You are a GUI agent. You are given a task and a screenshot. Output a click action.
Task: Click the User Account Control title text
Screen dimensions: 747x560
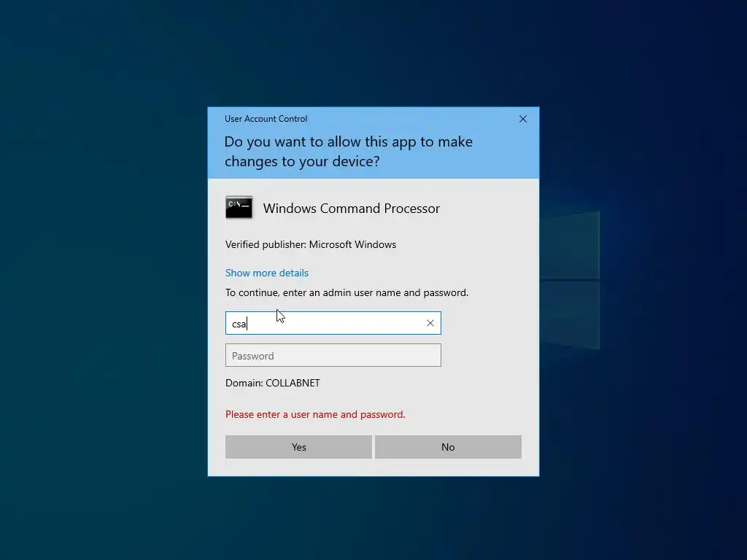coord(266,119)
